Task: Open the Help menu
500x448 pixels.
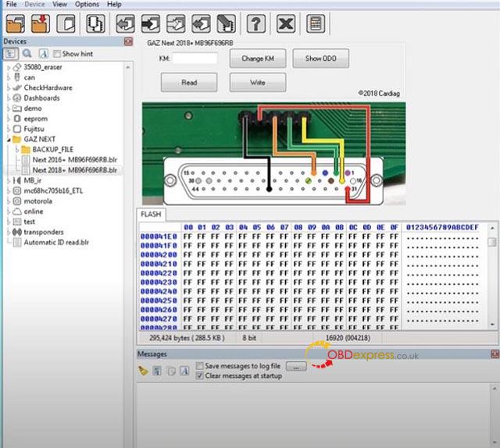Action: point(114,4)
